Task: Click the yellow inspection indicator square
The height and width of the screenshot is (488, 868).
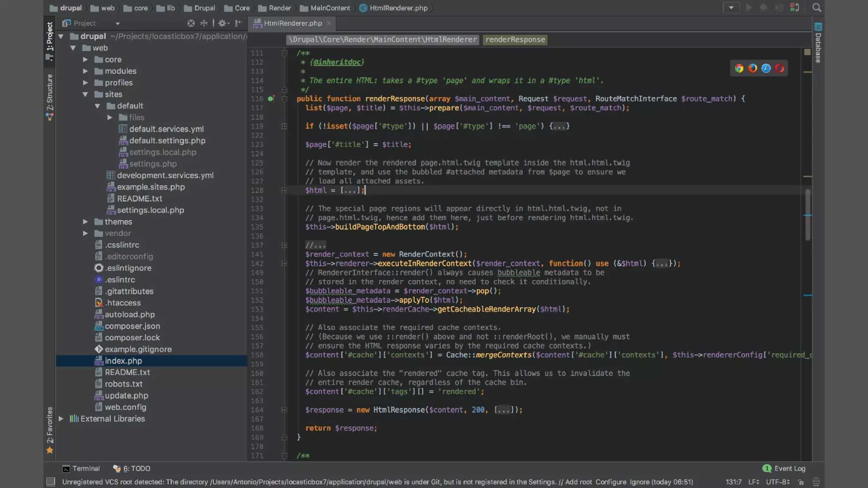Action: [807, 52]
